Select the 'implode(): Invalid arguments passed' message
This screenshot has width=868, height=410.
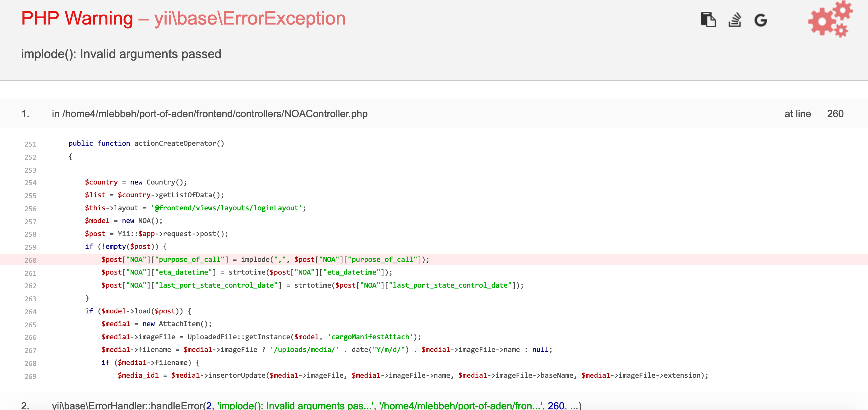121,54
